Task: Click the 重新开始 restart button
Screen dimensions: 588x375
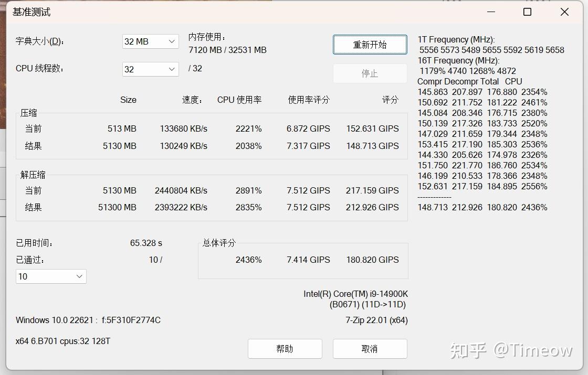Action: (x=370, y=45)
